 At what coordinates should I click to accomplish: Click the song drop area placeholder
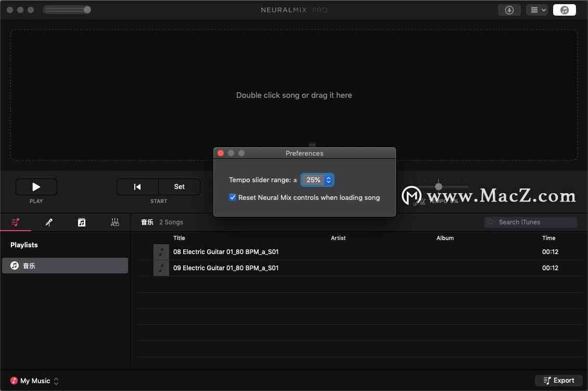[293, 95]
